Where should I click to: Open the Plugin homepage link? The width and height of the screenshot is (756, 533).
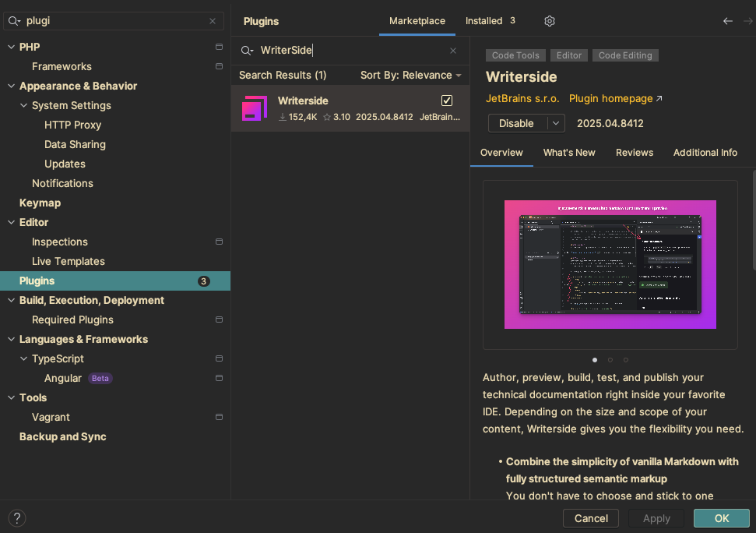pyautogui.click(x=615, y=99)
